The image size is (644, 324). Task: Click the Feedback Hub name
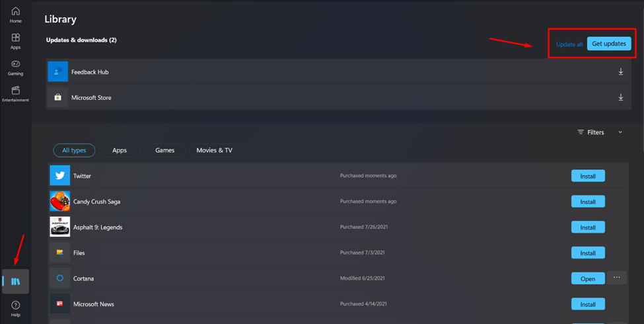[x=90, y=72]
